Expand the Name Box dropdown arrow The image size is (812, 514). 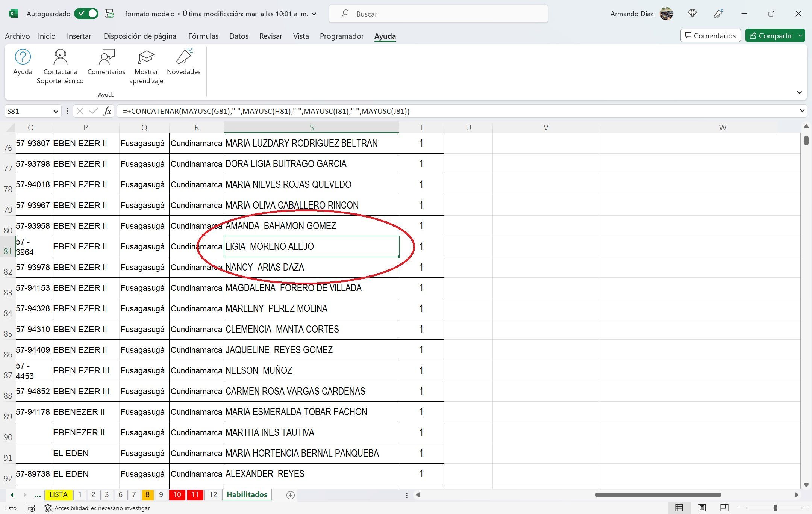pyautogui.click(x=56, y=111)
